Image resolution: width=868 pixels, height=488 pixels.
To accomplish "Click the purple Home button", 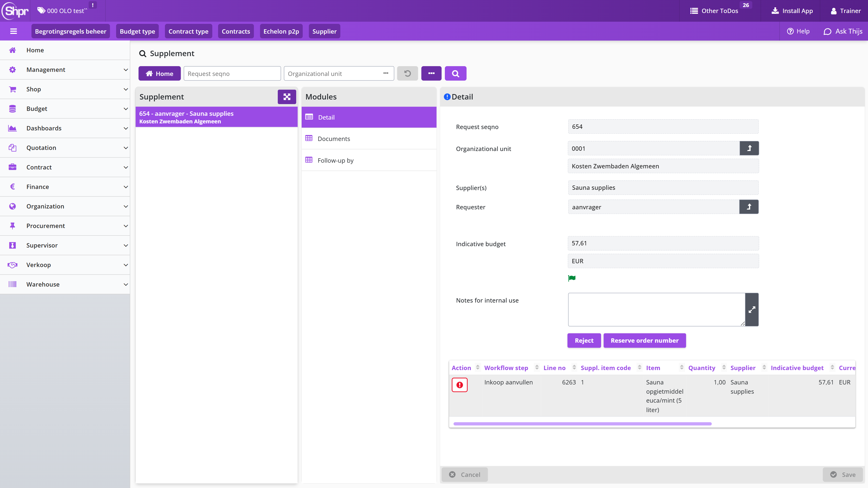I will tap(159, 73).
